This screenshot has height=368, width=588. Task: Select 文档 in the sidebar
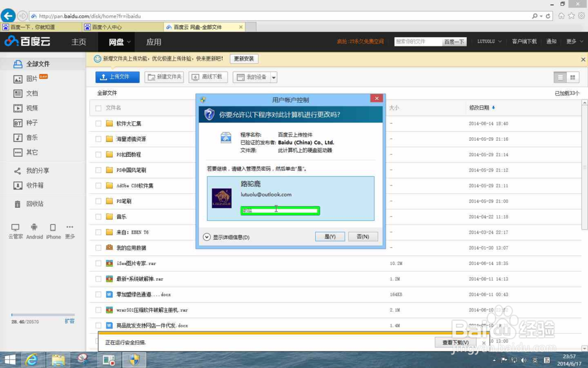[25, 94]
